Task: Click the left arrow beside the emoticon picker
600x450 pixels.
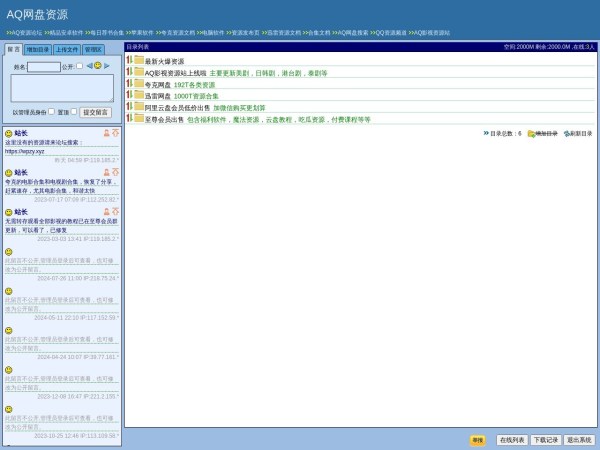Action: tap(89, 66)
